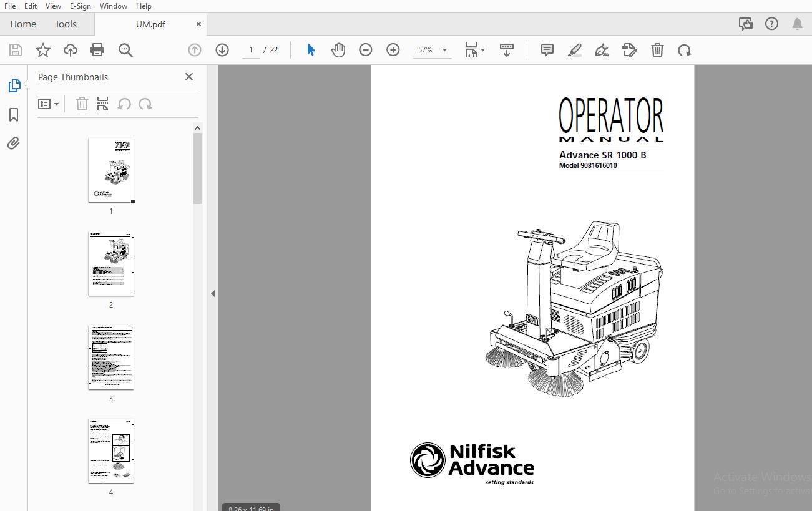Click the upload to cloud icon
This screenshot has height=511, width=812.
point(71,51)
